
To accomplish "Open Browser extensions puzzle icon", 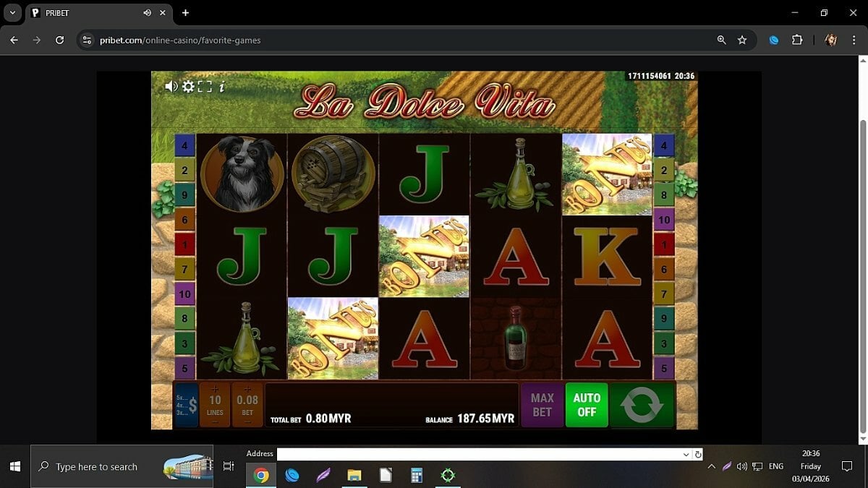I will [797, 40].
